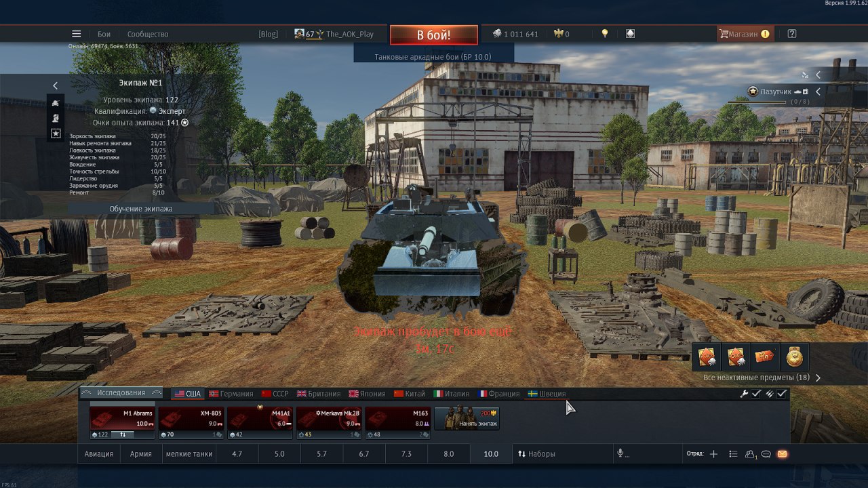Switch to the США nation tab
The image size is (868, 488).
188,394
